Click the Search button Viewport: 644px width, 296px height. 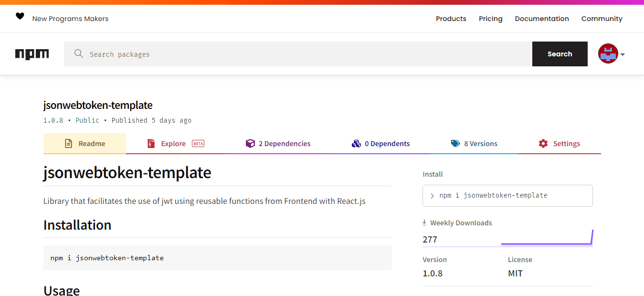tap(560, 54)
